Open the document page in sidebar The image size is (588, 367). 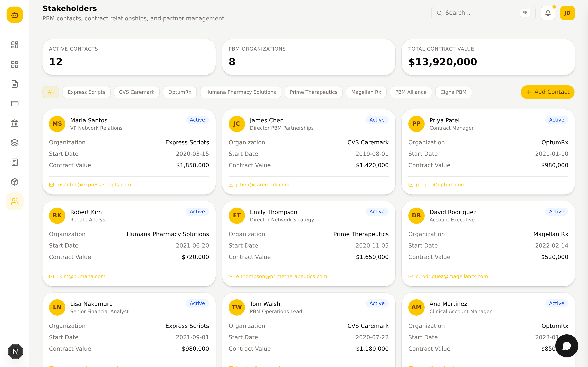14,84
